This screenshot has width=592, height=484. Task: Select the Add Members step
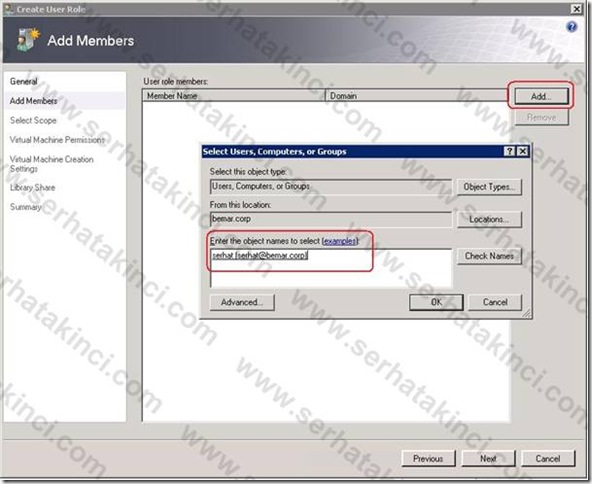click(34, 101)
